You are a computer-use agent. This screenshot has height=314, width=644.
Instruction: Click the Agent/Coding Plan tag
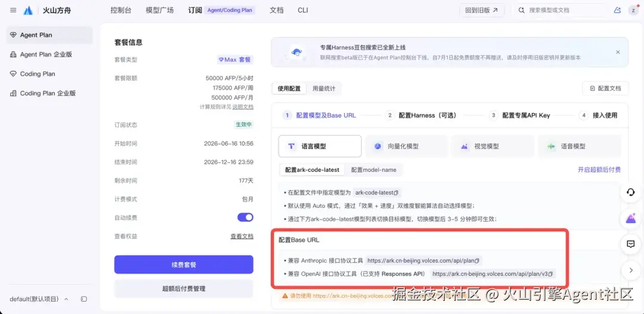(230, 10)
